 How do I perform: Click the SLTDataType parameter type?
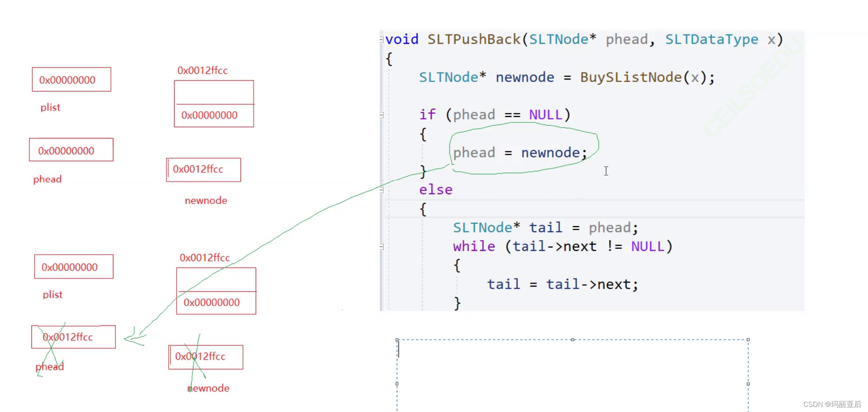click(712, 39)
